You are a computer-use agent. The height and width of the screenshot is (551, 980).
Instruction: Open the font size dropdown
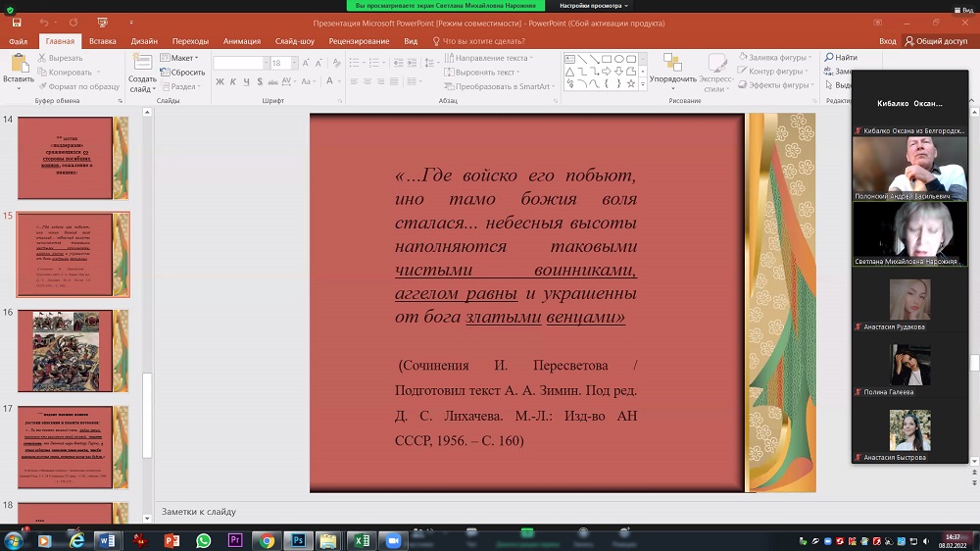pos(294,63)
